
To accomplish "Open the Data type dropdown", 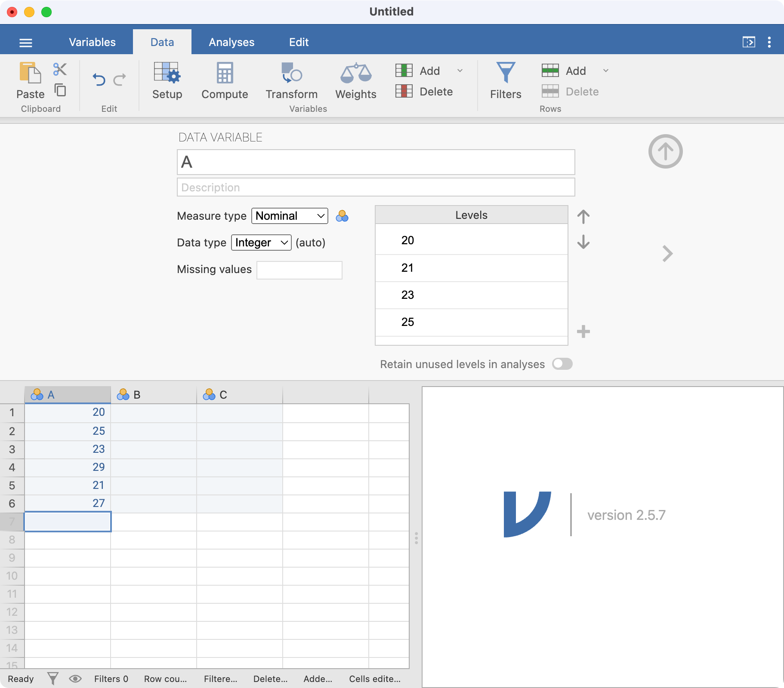I will click(x=261, y=243).
